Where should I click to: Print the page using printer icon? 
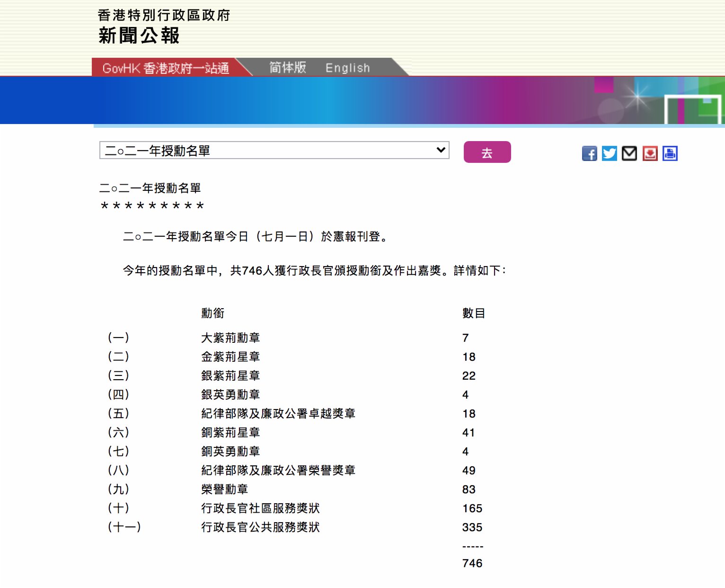(x=670, y=153)
